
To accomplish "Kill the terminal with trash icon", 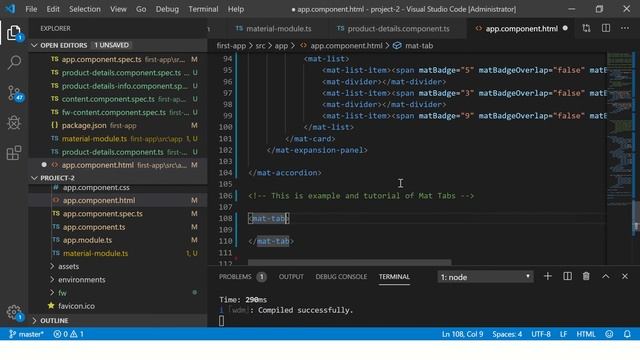I will tap(586, 276).
